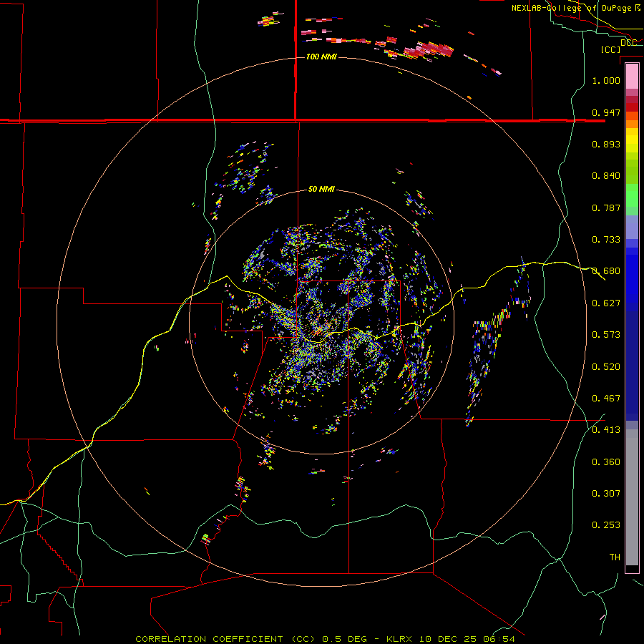Click the 0.360 color scale value
The width and height of the screenshot is (644, 644).
[x=606, y=462]
